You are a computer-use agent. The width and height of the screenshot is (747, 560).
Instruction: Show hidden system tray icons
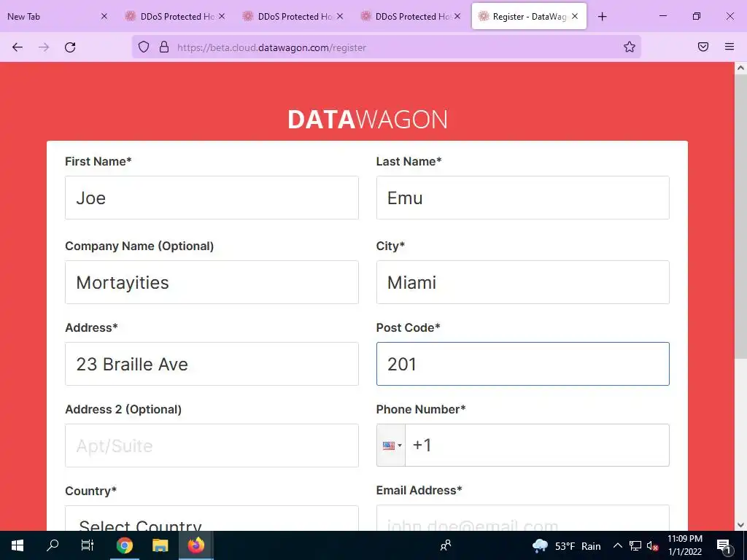pos(617,545)
